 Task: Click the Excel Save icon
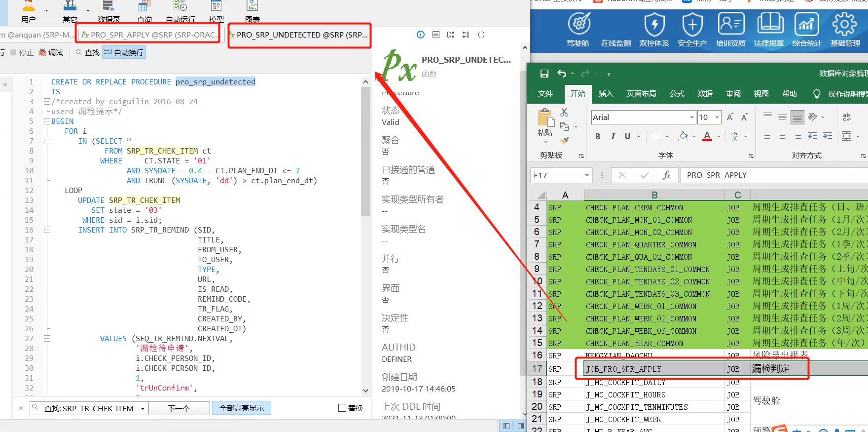544,74
